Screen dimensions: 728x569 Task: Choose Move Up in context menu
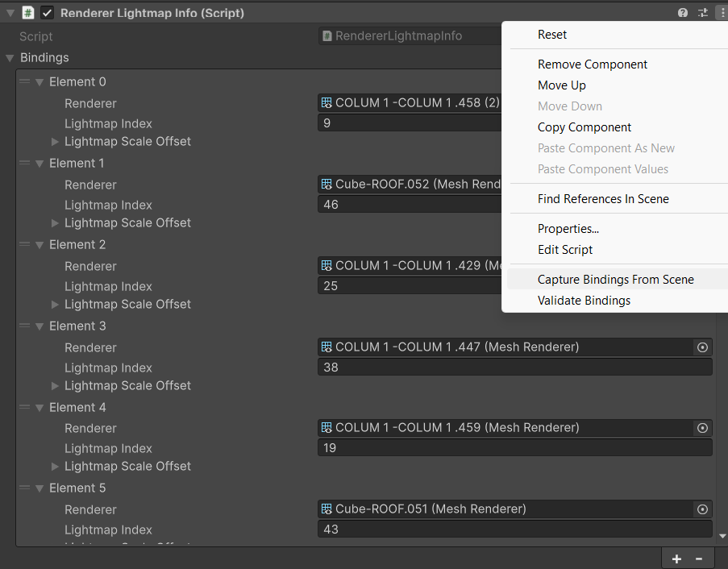click(618, 85)
